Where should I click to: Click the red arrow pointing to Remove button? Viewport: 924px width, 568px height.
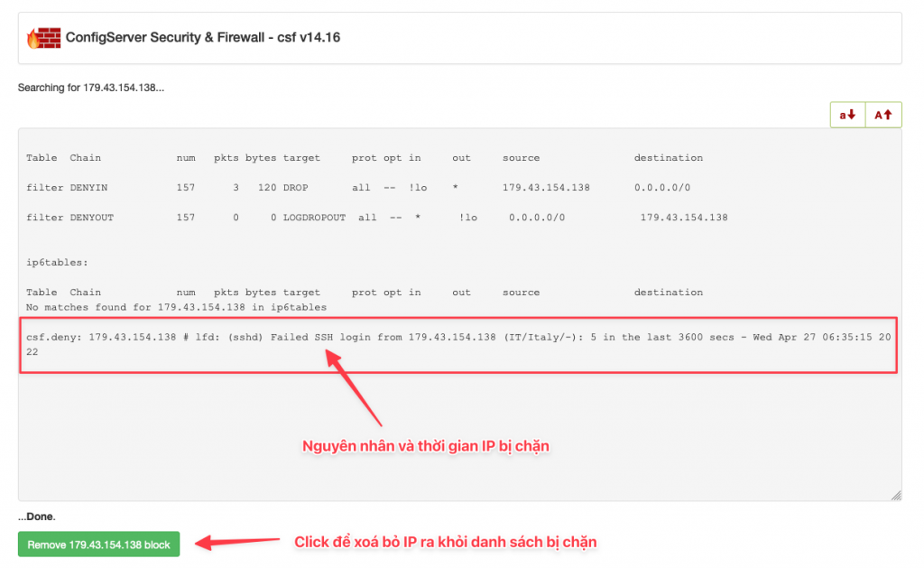click(237, 542)
